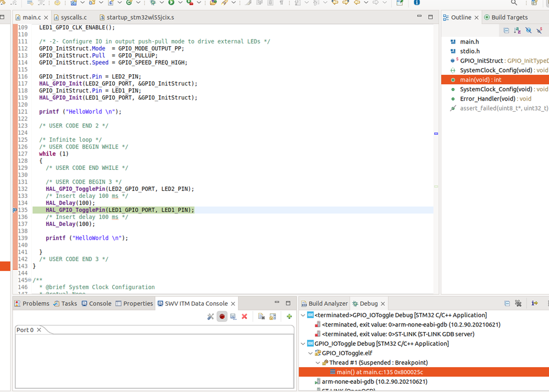Toggle Hide Fields in Outline toolbar
Image resolution: width=549 pixels, height=392 pixels.
528,30
